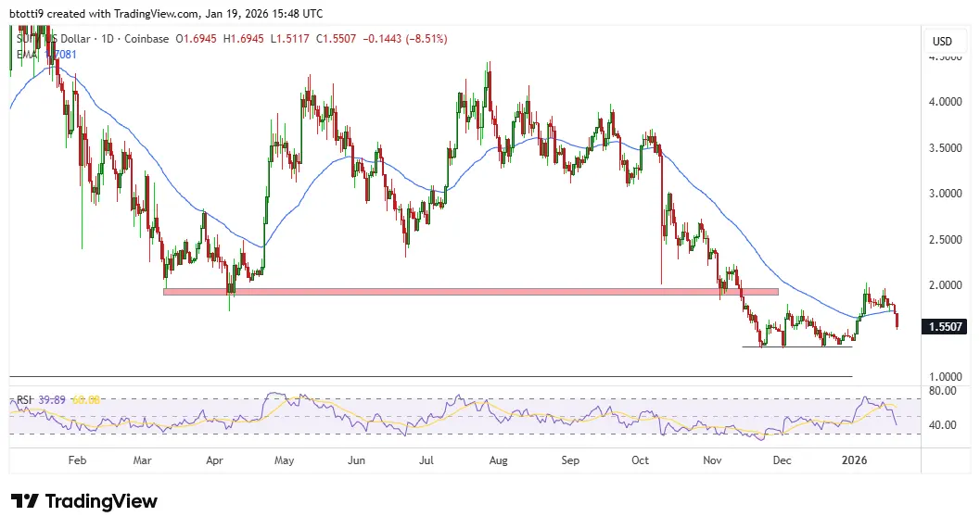Viewport: 980px width, 529px height.
Task: Open the USD currency selector
Action: point(942,42)
